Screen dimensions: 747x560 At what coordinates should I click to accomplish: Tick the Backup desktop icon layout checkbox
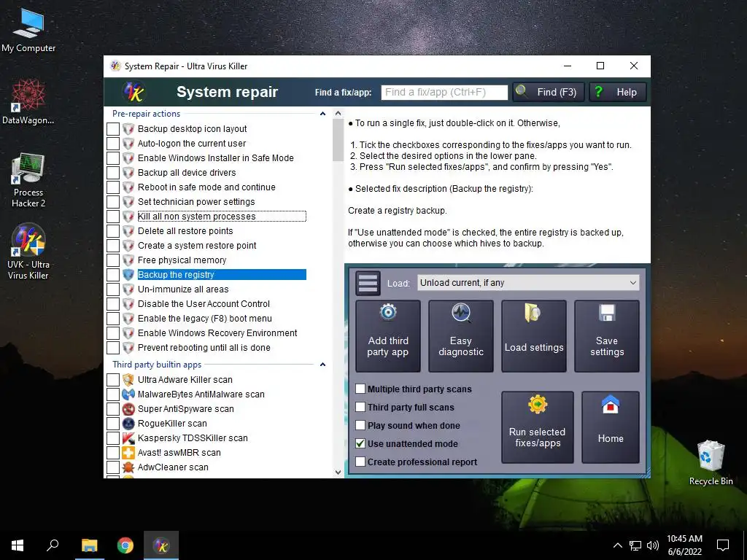point(113,128)
